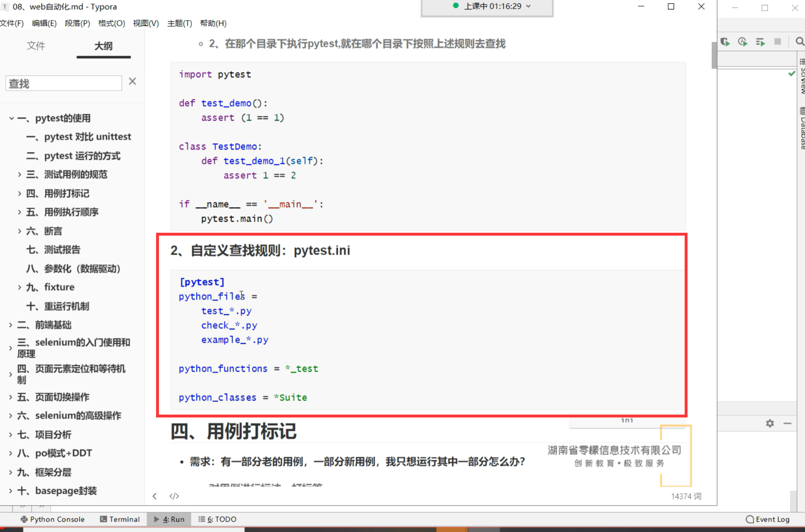Image resolution: width=805 pixels, height=532 pixels.
Task: Open the 4: Run tool button
Action: [169, 519]
